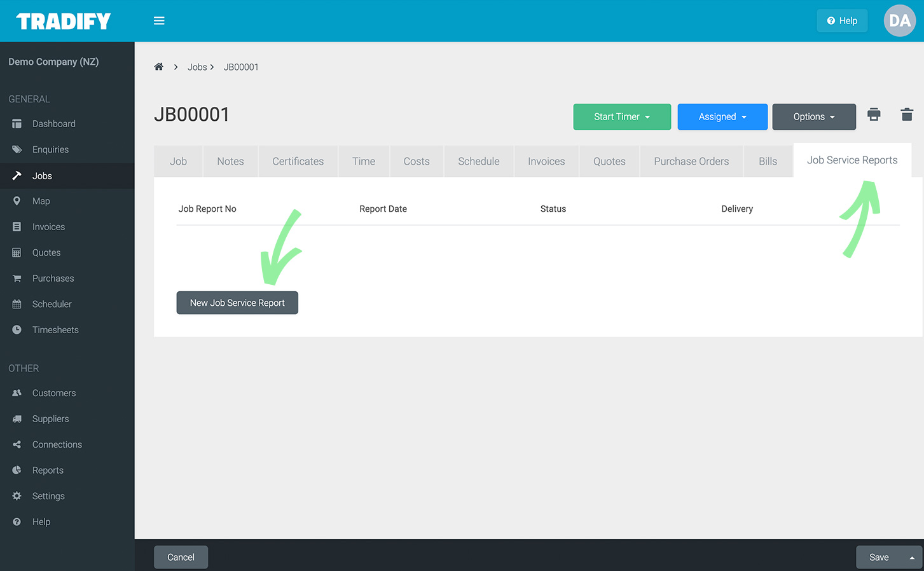Toggle the hamburger menu icon
Image resolution: width=924 pixels, height=571 pixels.
tap(159, 21)
